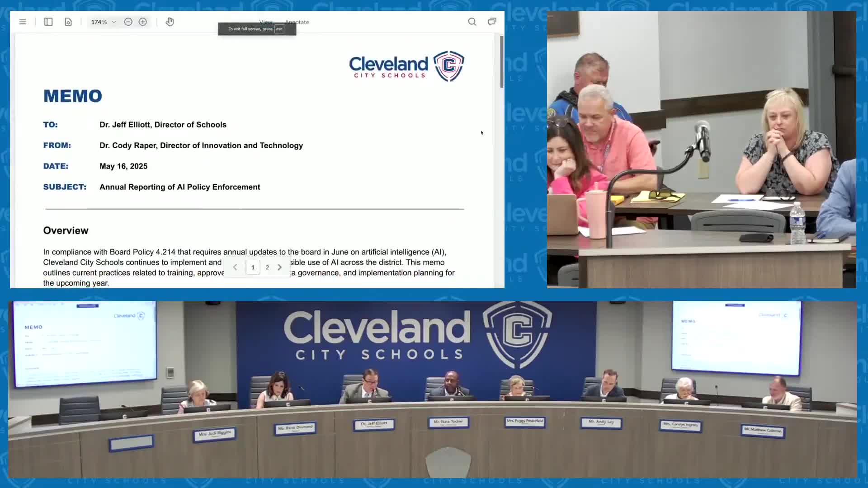
Task: Click page number 2 in pager
Action: click(267, 267)
